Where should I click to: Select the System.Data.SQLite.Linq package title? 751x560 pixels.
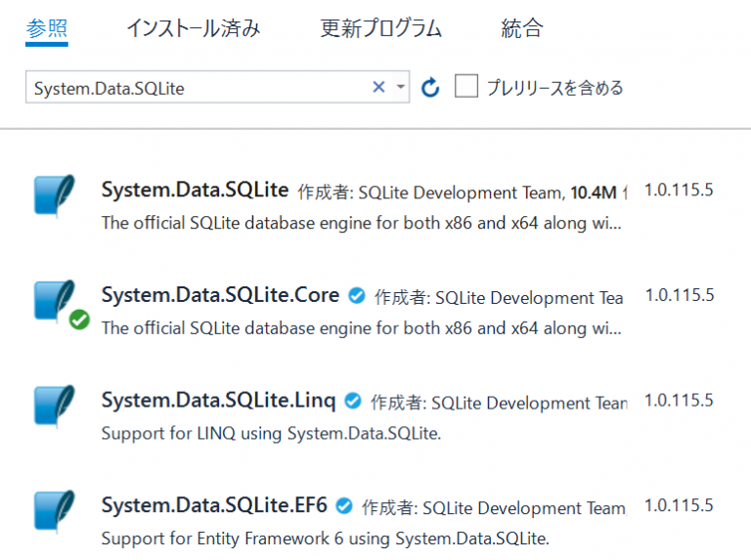218,401
